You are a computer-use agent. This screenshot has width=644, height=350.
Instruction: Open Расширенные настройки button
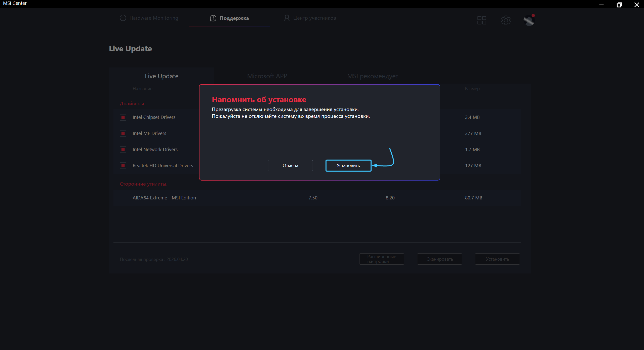tap(381, 259)
